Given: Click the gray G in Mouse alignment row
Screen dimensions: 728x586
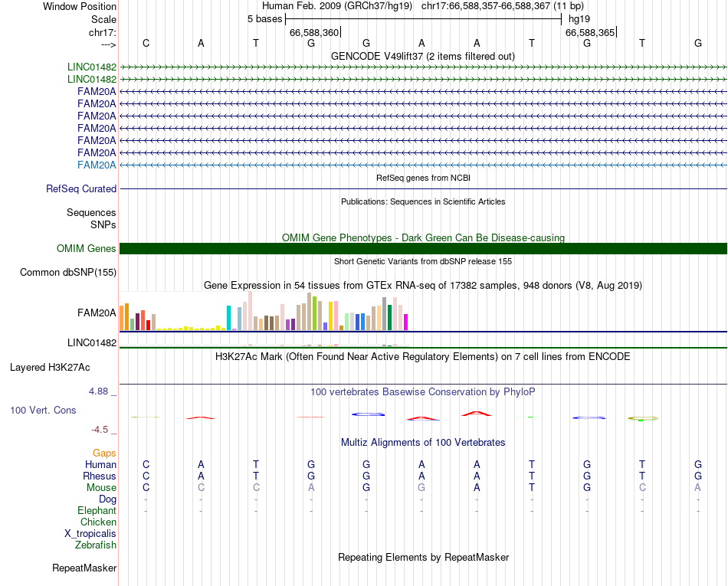Looking at the screenshot, I should (x=421, y=488).
